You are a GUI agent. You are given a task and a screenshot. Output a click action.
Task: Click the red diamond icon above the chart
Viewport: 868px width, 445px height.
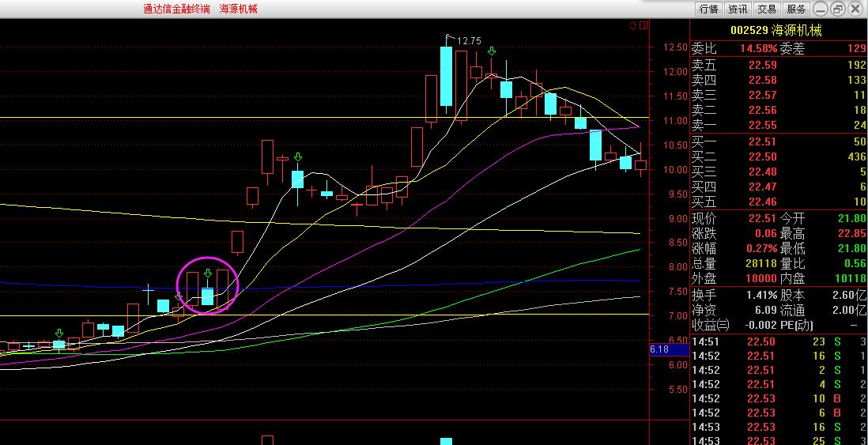tap(632, 25)
